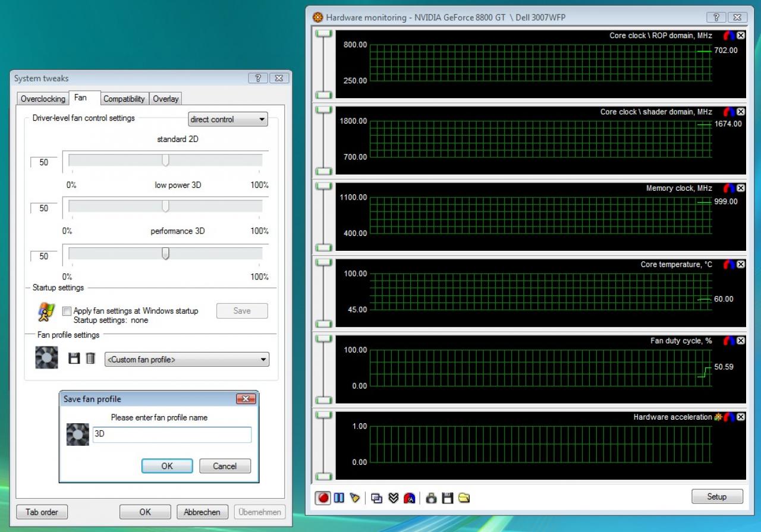
Task: Click the low power 3D fan speed slider handle
Action: pos(166,206)
